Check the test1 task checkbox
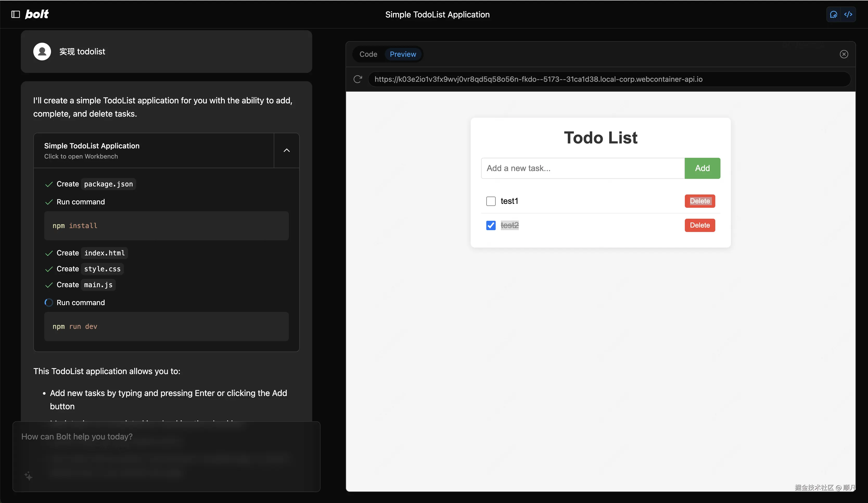Image resolution: width=868 pixels, height=503 pixels. click(x=490, y=201)
